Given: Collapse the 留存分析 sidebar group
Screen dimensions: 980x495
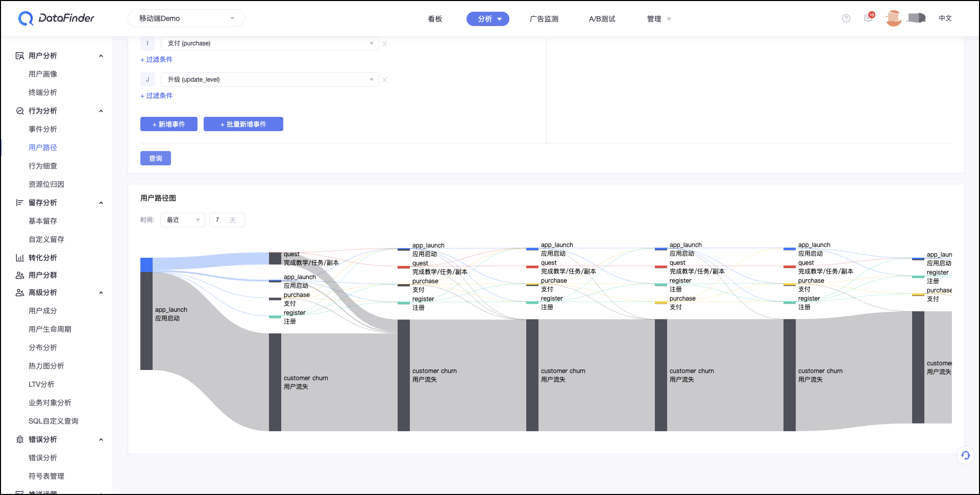Looking at the screenshot, I should coord(101,203).
